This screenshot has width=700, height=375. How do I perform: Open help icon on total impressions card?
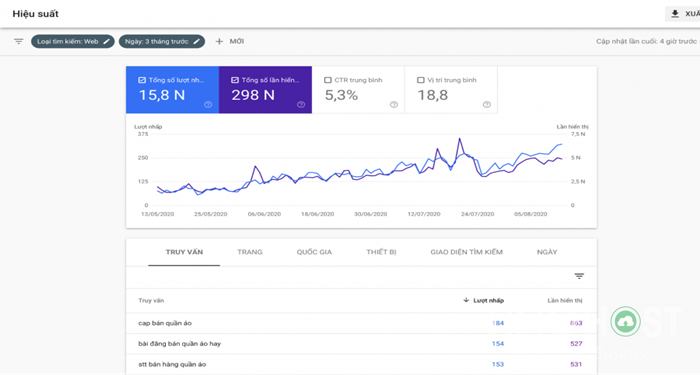pyautogui.click(x=301, y=104)
